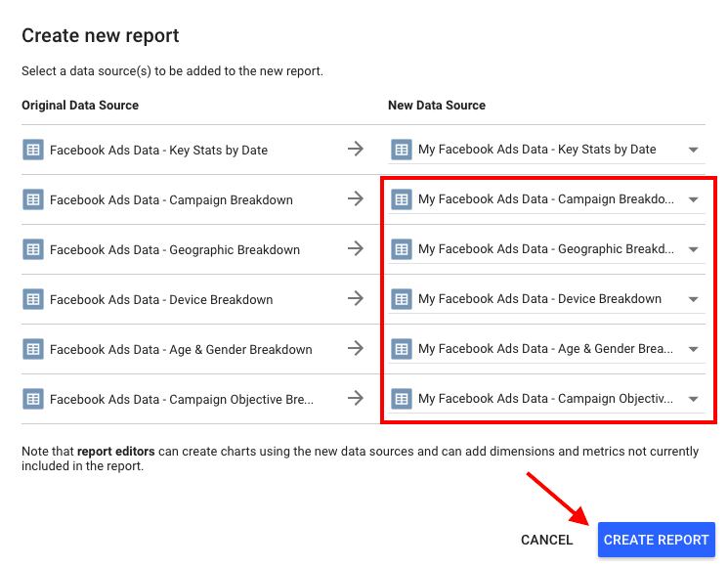Select 'My Facebook Ads Data - Campaign Breakdo...' text
This screenshot has width=728, height=567.
point(546,199)
